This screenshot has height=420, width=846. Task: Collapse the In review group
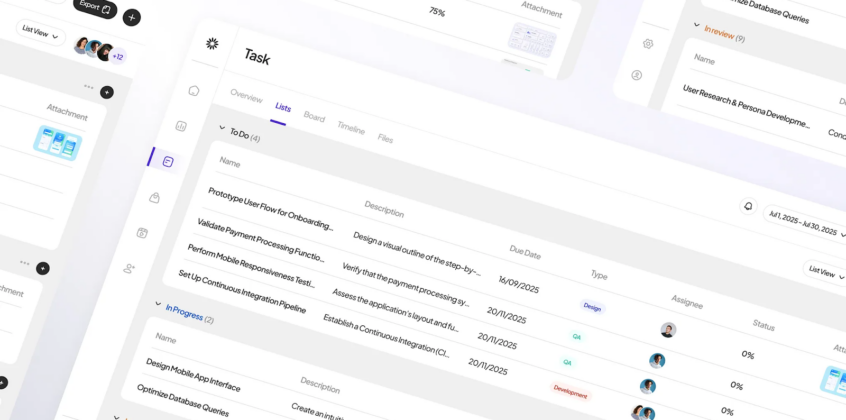click(697, 25)
